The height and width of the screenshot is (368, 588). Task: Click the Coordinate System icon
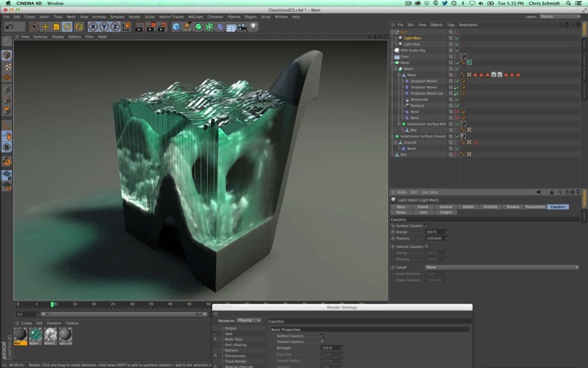click(x=127, y=27)
